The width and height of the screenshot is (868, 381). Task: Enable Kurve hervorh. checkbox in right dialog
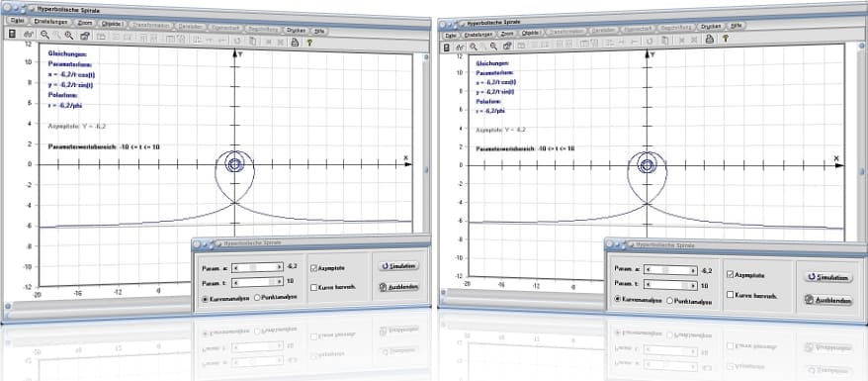click(730, 295)
